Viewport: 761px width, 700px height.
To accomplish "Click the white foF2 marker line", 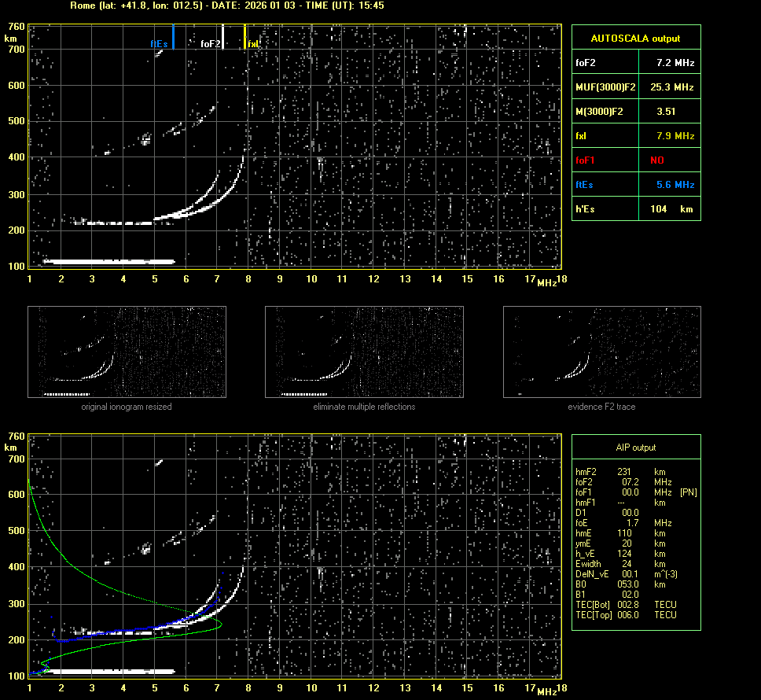I will (223, 36).
